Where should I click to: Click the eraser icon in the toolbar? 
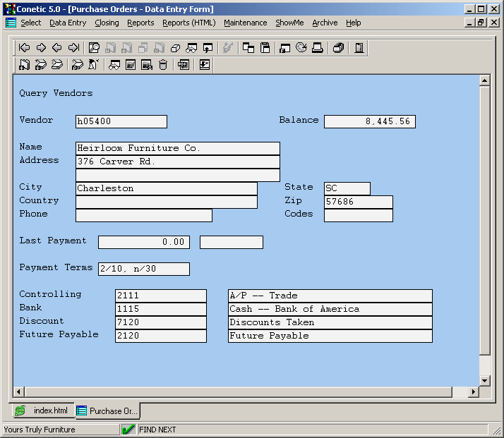coord(176,48)
